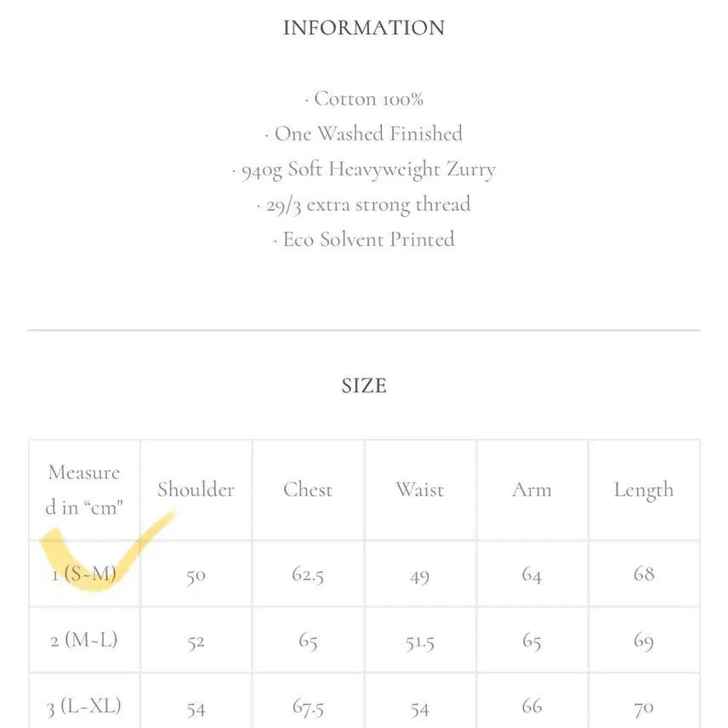Click the 51.5 waist measurement cell
728x728 pixels.
[x=420, y=641]
